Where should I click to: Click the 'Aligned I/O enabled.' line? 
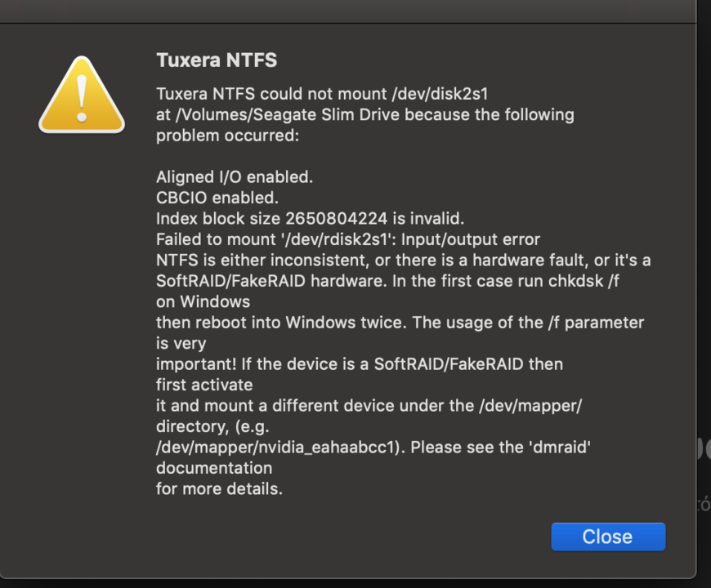pyautogui.click(x=235, y=177)
